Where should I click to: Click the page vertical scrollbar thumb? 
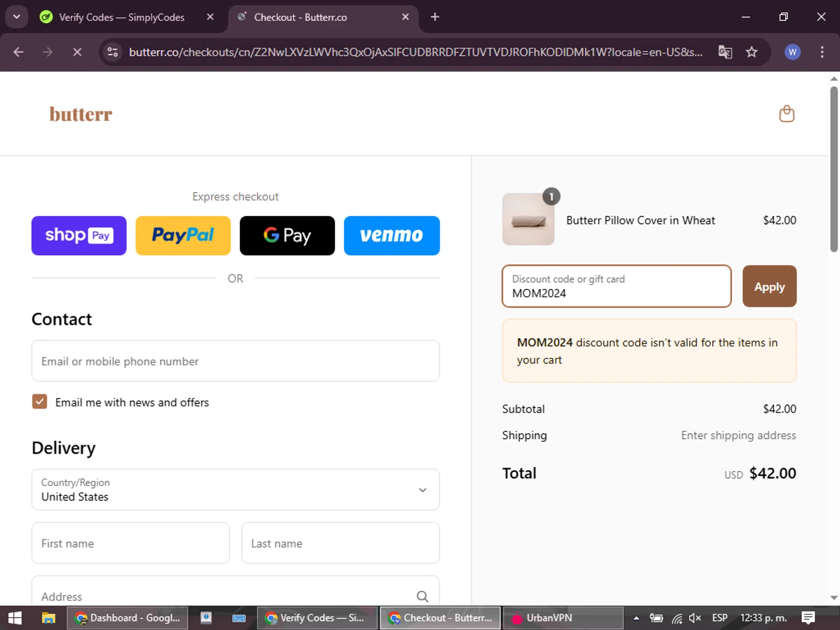pos(834,169)
